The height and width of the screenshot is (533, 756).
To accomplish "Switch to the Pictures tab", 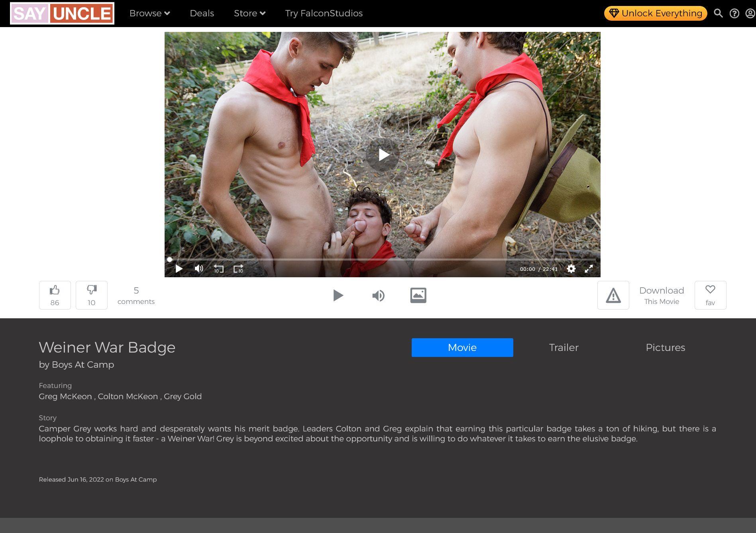I will point(665,347).
